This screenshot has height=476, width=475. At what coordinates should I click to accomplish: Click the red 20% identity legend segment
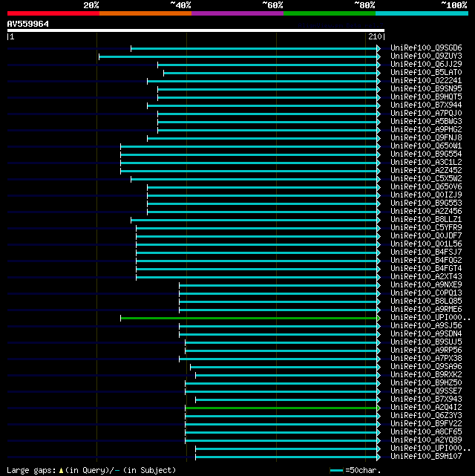53,13
